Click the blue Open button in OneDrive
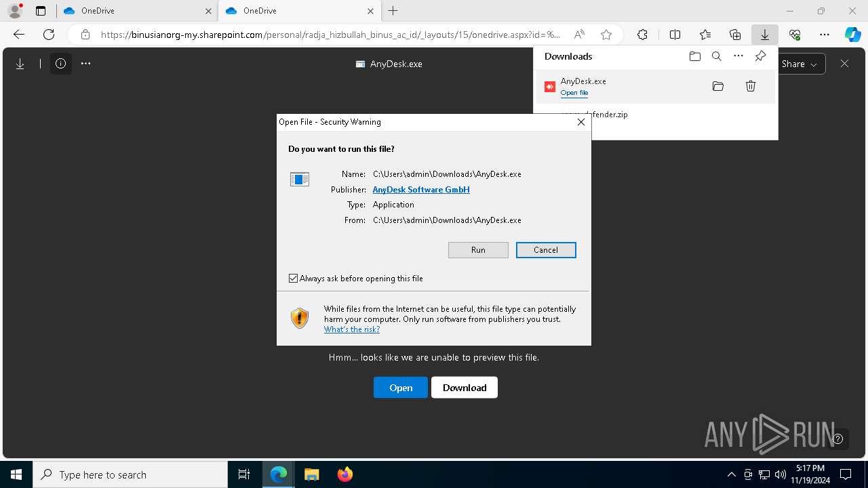Screen dimensions: 868x488 click(401, 388)
